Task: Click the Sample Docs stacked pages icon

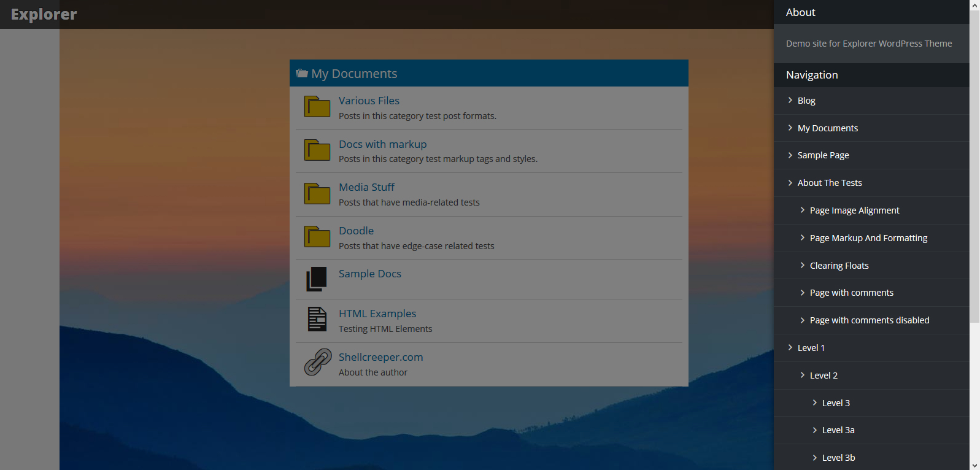Action: (x=317, y=279)
